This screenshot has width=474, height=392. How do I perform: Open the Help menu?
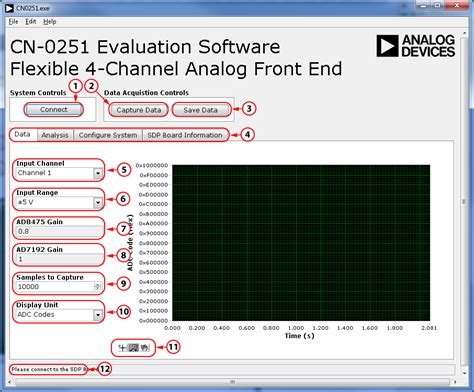tap(50, 22)
